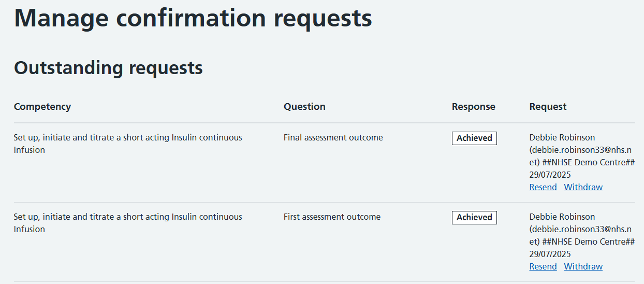Select the First assessment outcome question text

332,217
